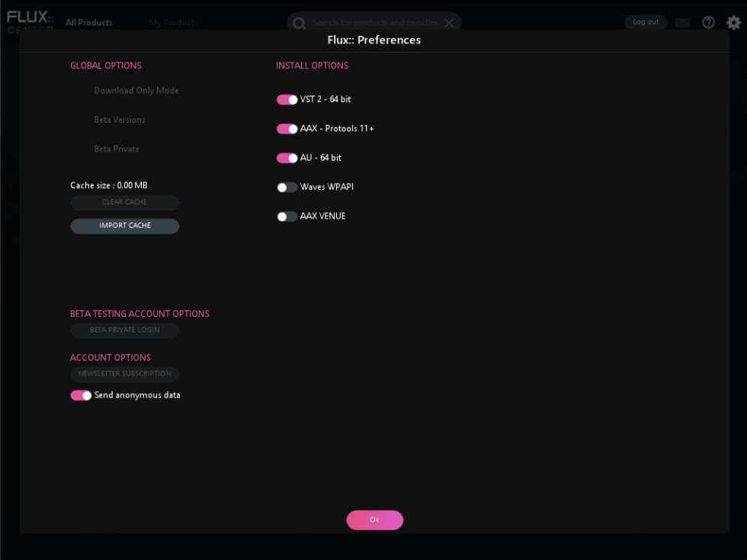This screenshot has width=747, height=560.
Task: Disable the AU - 64 bit option
Action: click(287, 158)
